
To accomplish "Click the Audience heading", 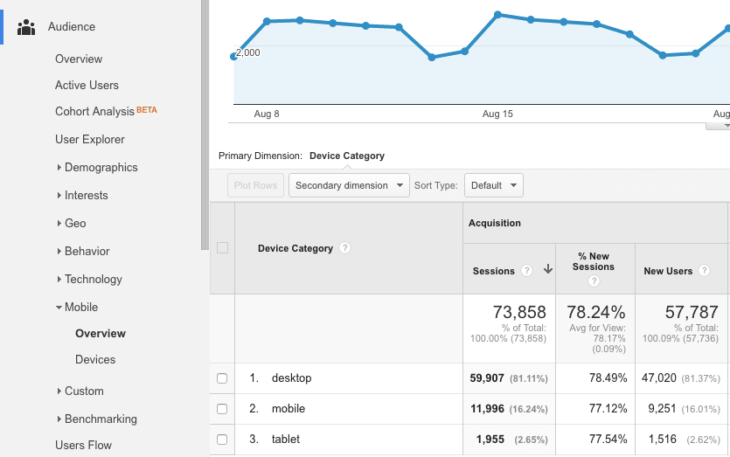I will click(72, 27).
